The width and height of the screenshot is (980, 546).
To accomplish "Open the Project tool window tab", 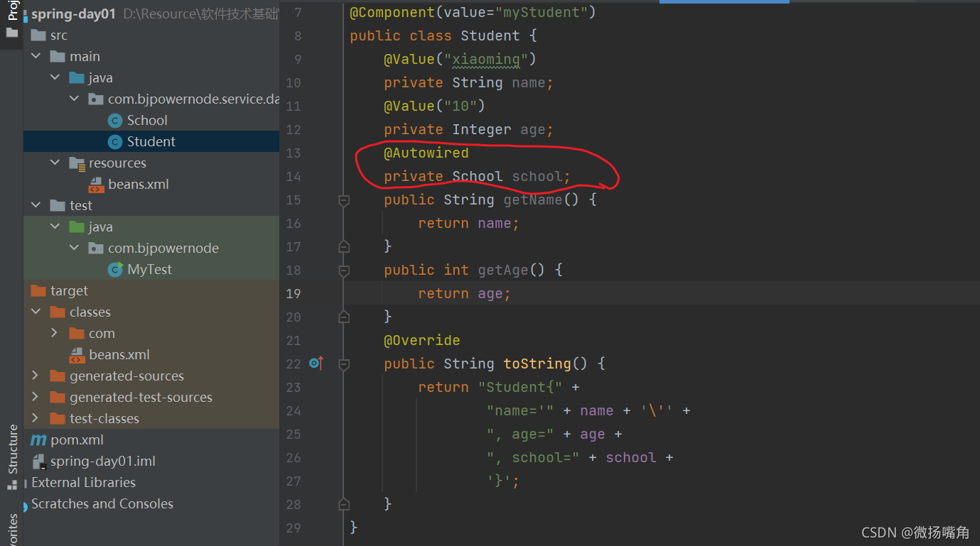I will coord(11,21).
